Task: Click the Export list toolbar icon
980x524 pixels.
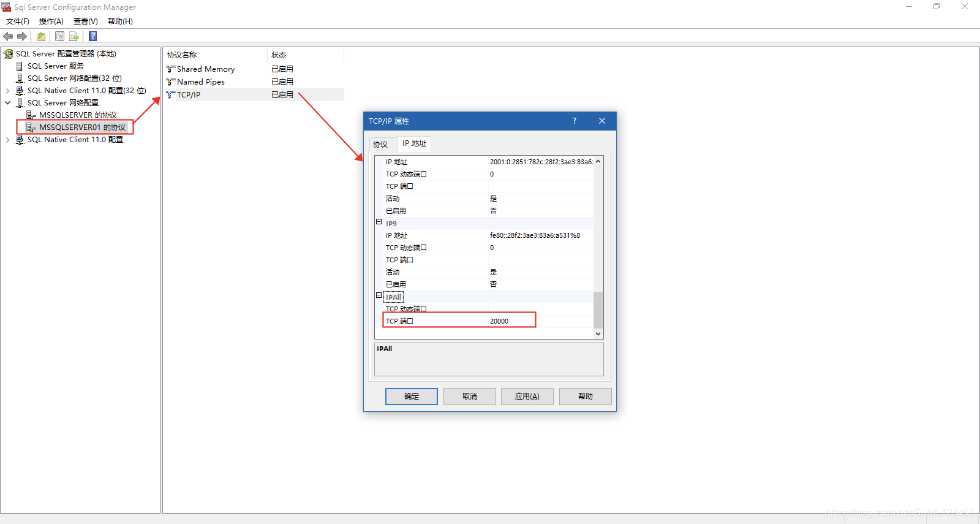Action: [x=74, y=36]
